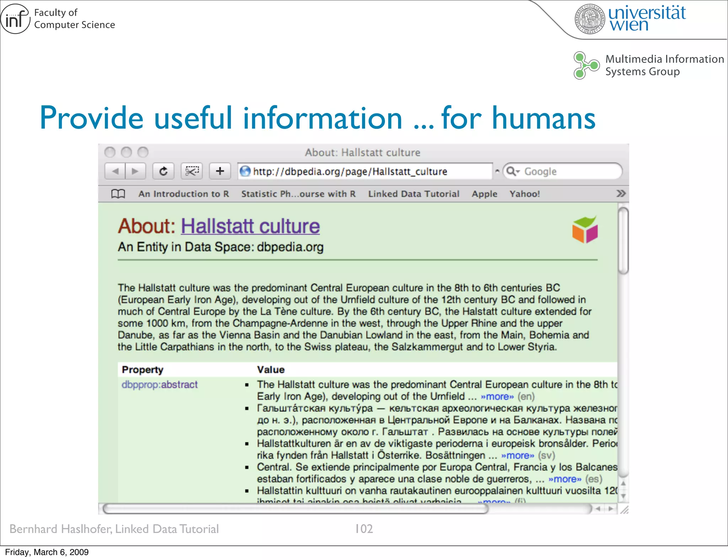Open the Linked Data Tutorial bookmark
728x560 pixels.
point(414,194)
